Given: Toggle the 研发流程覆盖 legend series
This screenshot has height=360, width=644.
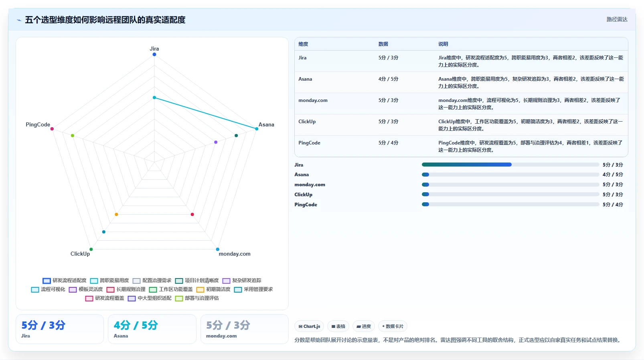Looking at the screenshot, I should (x=105, y=298).
